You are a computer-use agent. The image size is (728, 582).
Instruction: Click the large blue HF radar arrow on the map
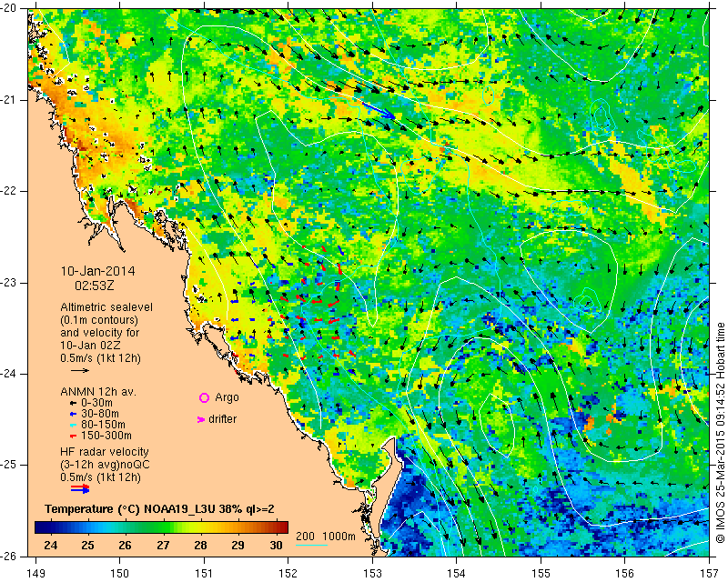tap(379, 110)
